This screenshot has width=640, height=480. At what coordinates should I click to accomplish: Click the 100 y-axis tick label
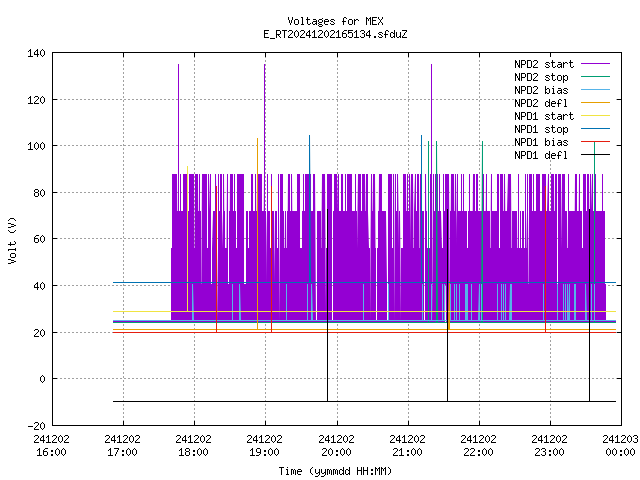click(36, 146)
